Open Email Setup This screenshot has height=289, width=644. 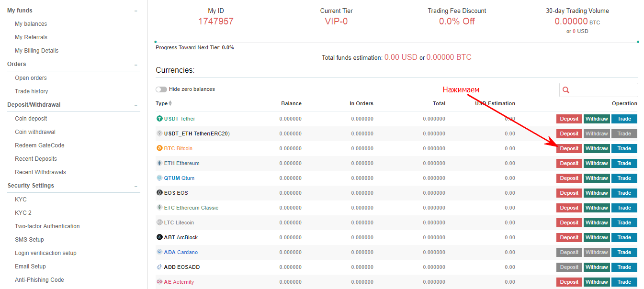click(30, 267)
